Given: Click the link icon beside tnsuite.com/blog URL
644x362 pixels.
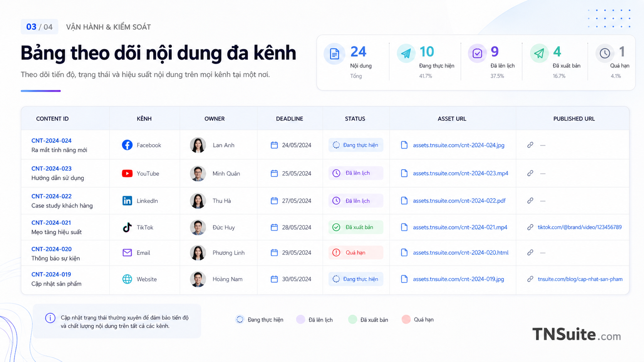Looking at the screenshot, I should pyautogui.click(x=530, y=279).
